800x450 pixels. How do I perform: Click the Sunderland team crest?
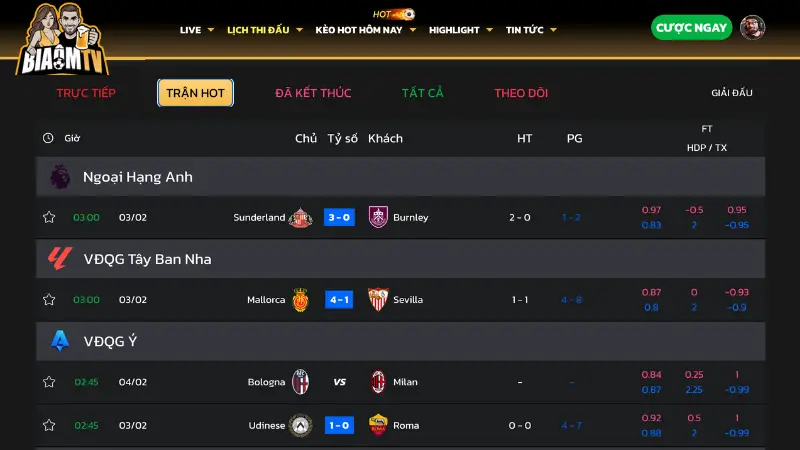pyautogui.click(x=300, y=217)
